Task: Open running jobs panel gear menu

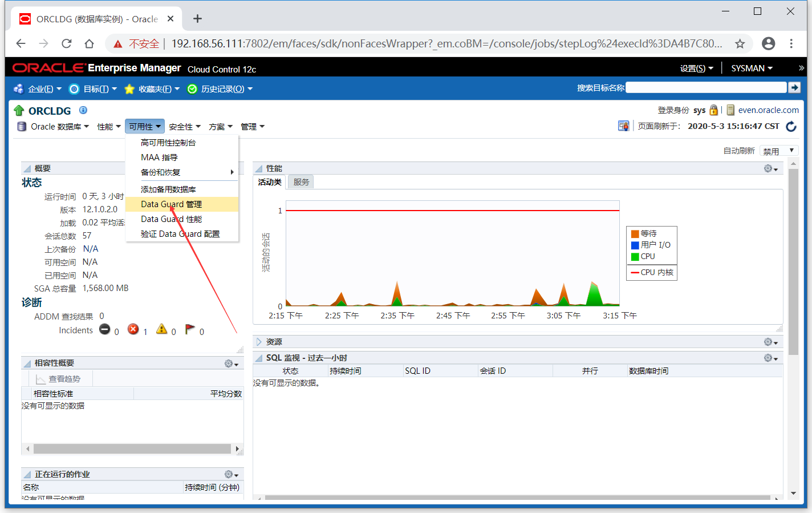Action: point(232,474)
